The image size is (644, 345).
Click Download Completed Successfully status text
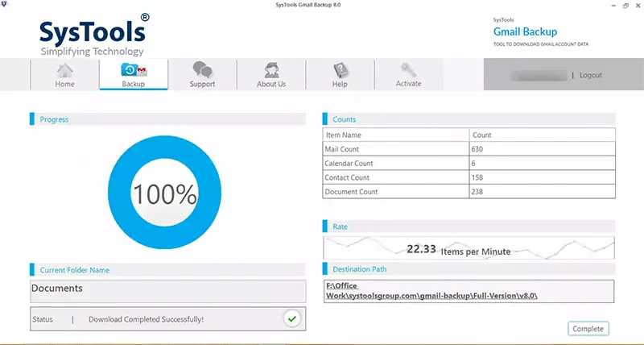[147, 319]
